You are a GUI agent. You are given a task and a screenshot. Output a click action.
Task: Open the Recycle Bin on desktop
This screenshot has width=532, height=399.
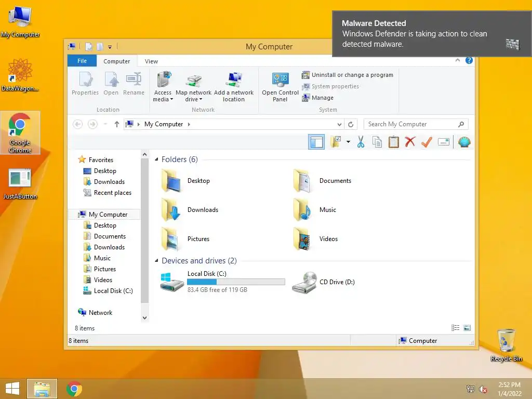pos(506,345)
